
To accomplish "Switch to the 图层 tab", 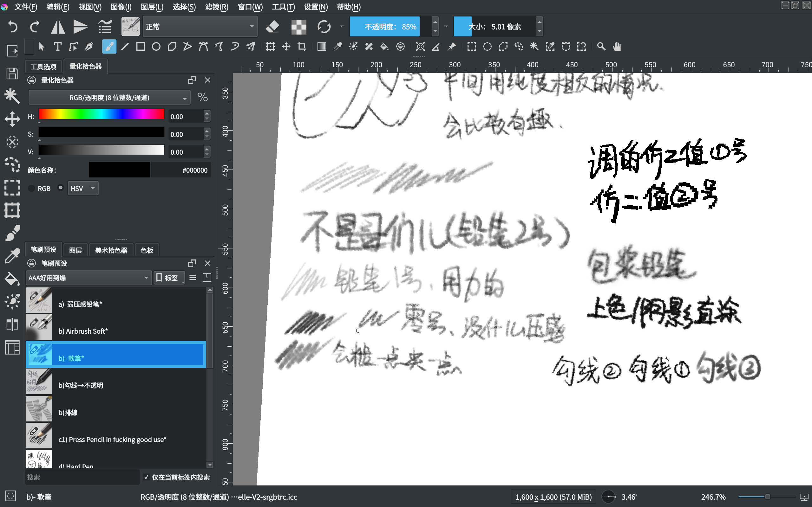I will point(75,250).
